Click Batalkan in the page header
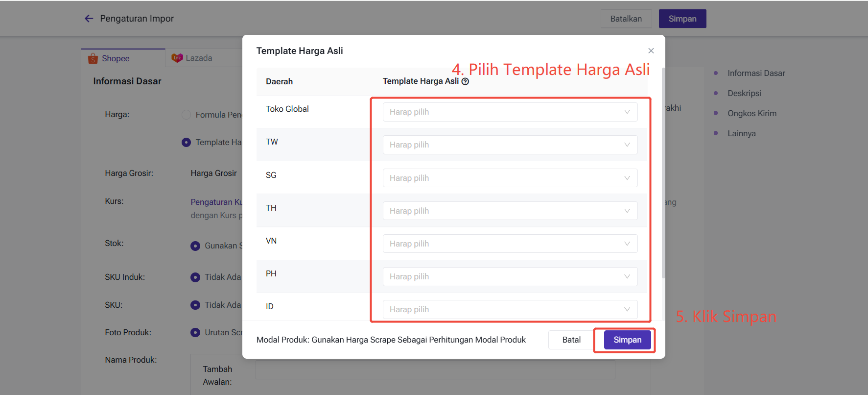This screenshot has height=395, width=868. 626,19
